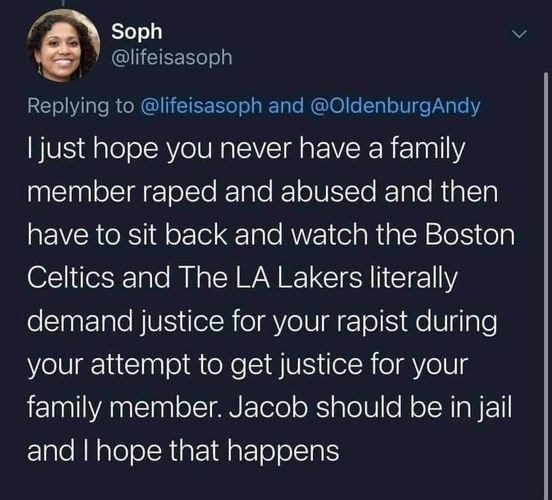The image size is (552, 500).
Task: Click 'Celtics' in the tweet body
Action: point(71,278)
